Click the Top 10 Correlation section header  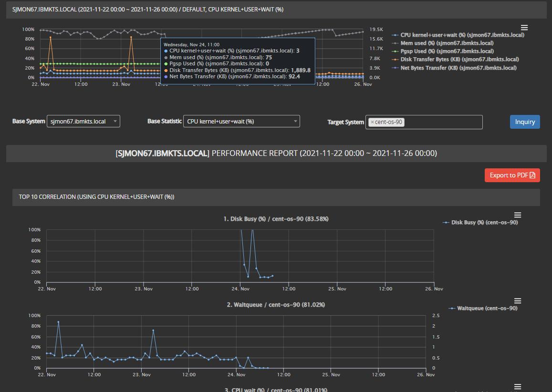point(276,196)
